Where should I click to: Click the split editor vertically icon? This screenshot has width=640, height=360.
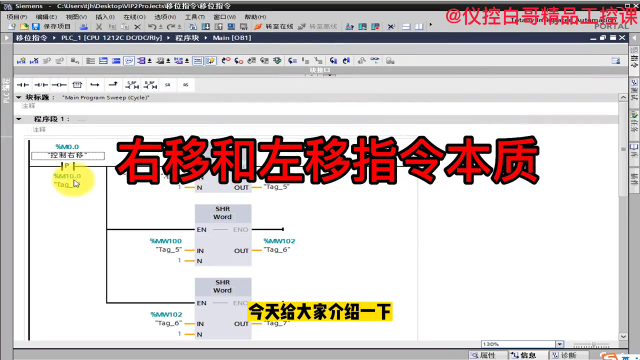(419, 27)
